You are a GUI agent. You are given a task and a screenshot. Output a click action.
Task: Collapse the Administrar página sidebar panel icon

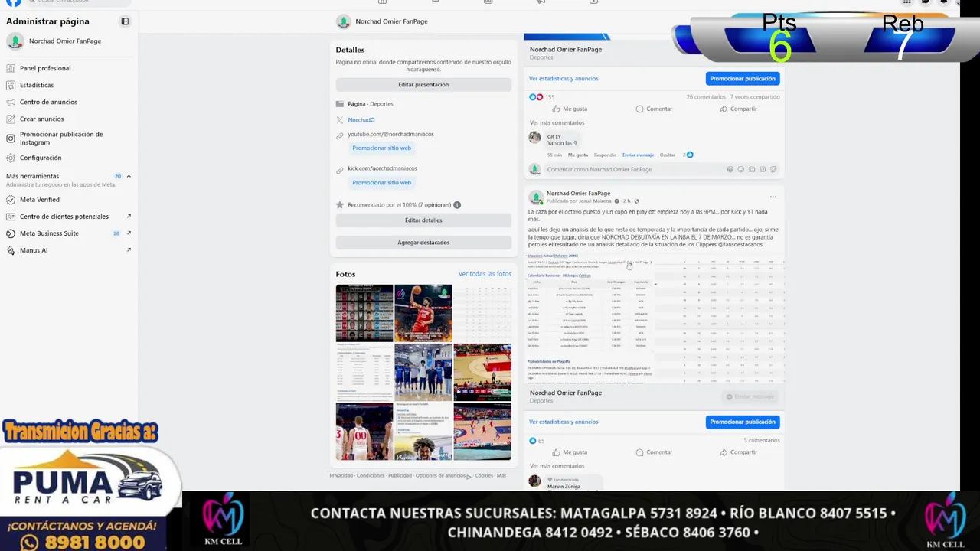click(125, 21)
